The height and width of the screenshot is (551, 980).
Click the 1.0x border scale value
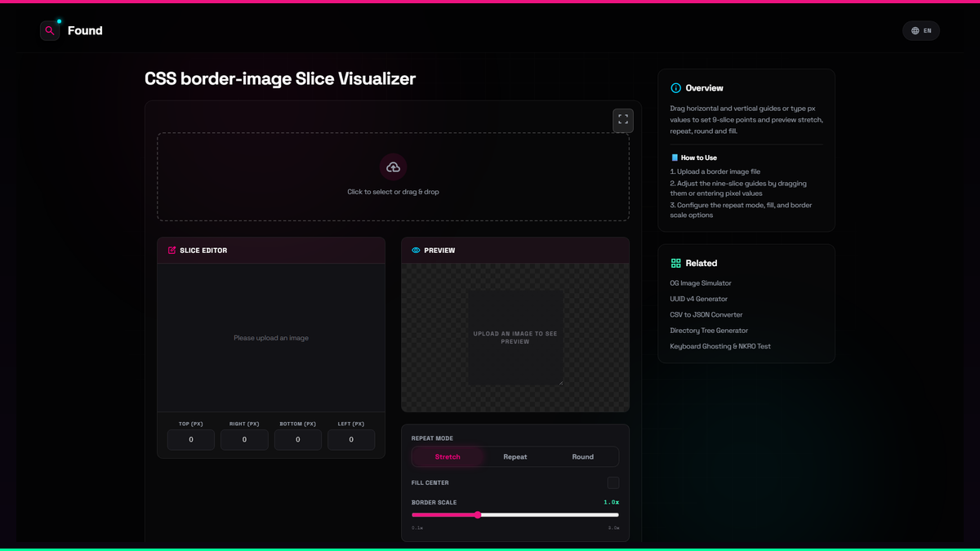pos(611,502)
